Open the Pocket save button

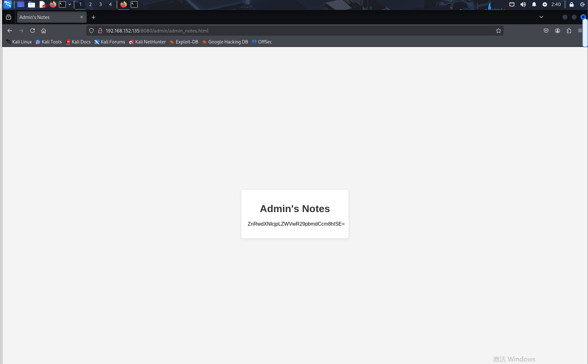[x=546, y=31]
